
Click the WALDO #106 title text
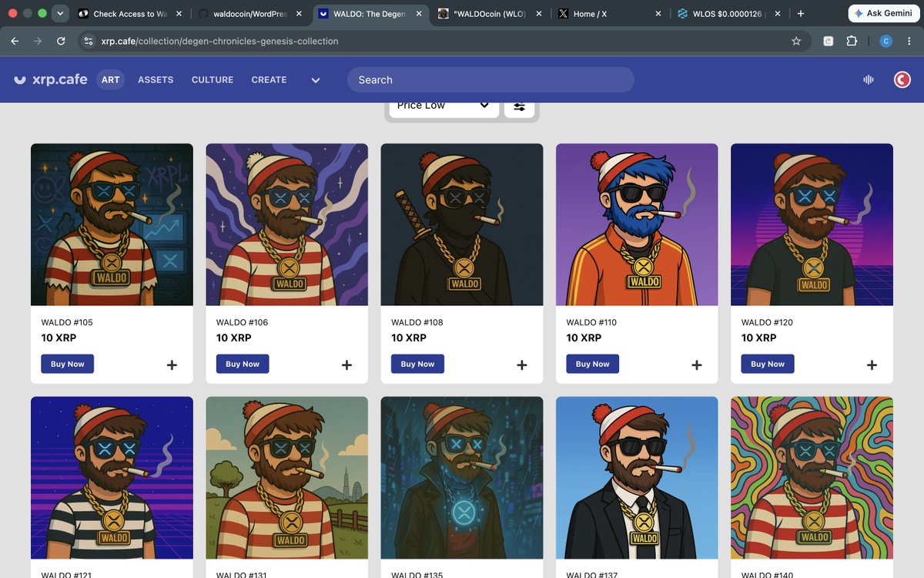pyautogui.click(x=242, y=322)
